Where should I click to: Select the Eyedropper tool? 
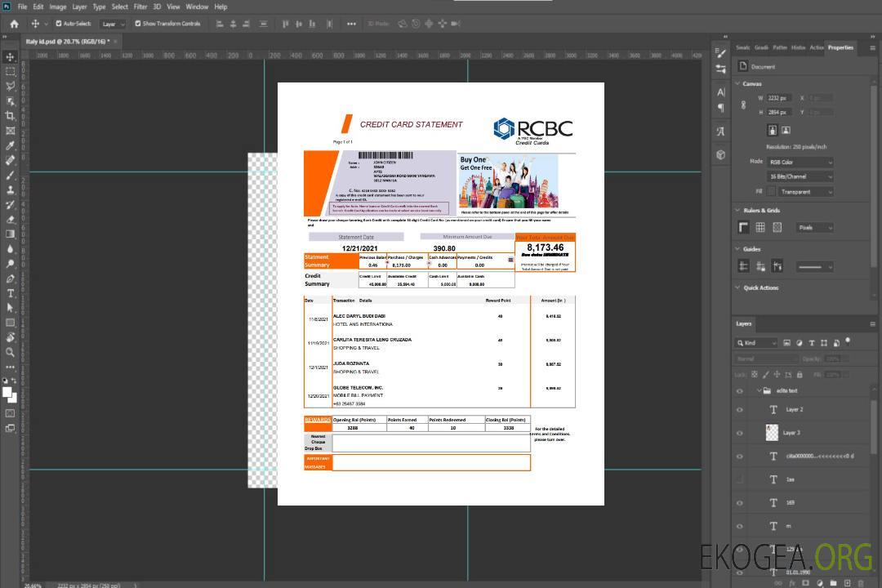point(10,145)
